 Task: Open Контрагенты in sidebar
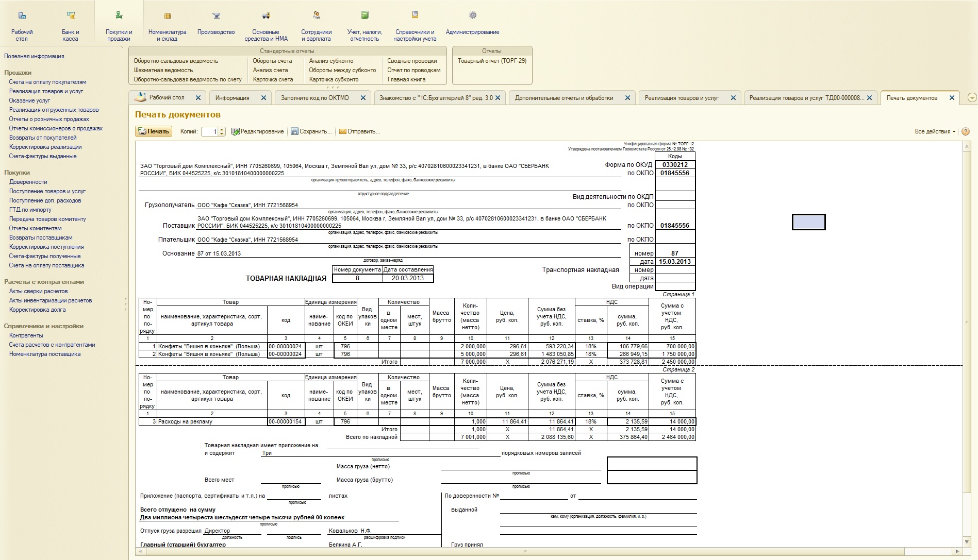click(x=26, y=335)
